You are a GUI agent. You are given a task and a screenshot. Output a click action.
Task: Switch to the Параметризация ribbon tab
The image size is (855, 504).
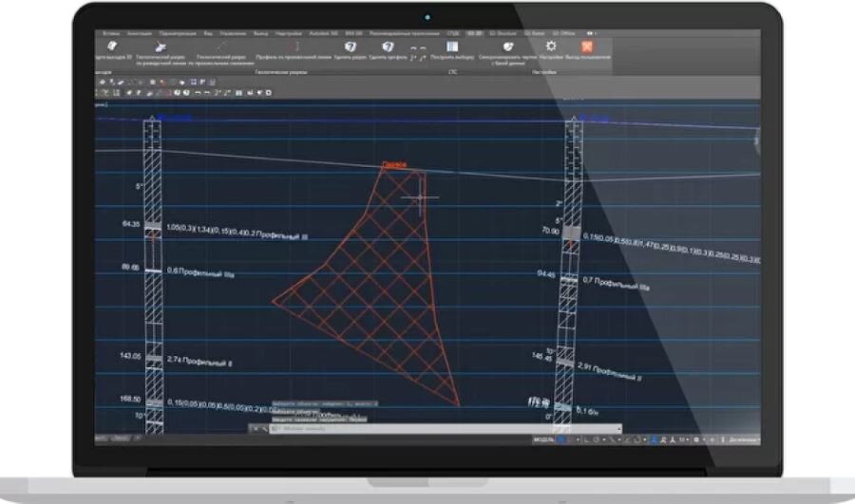(178, 33)
